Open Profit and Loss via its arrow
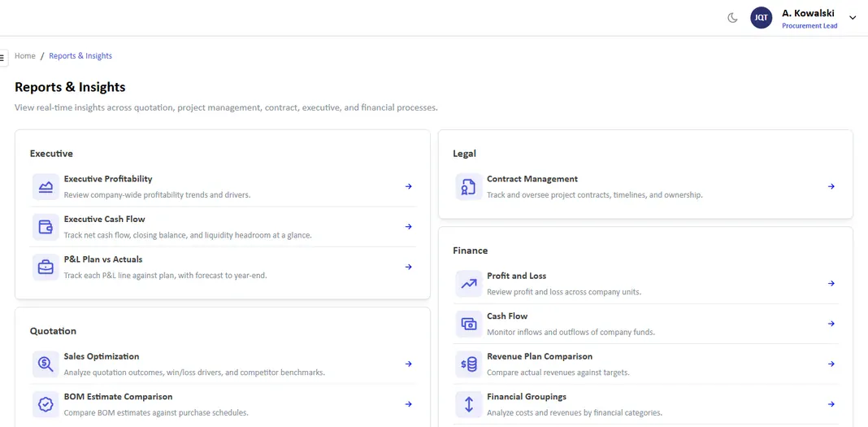Screen dimensions: 868x427 click(x=831, y=284)
